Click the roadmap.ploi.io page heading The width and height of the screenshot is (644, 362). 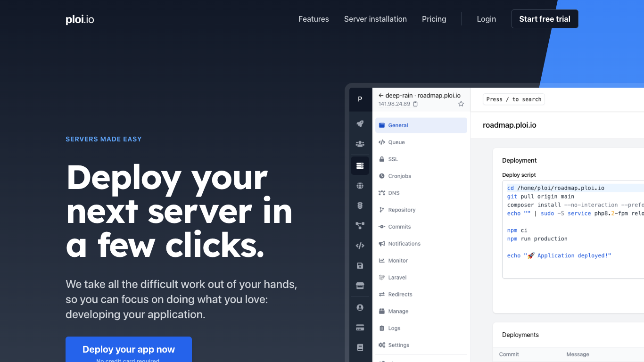click(x=510, y=125)
